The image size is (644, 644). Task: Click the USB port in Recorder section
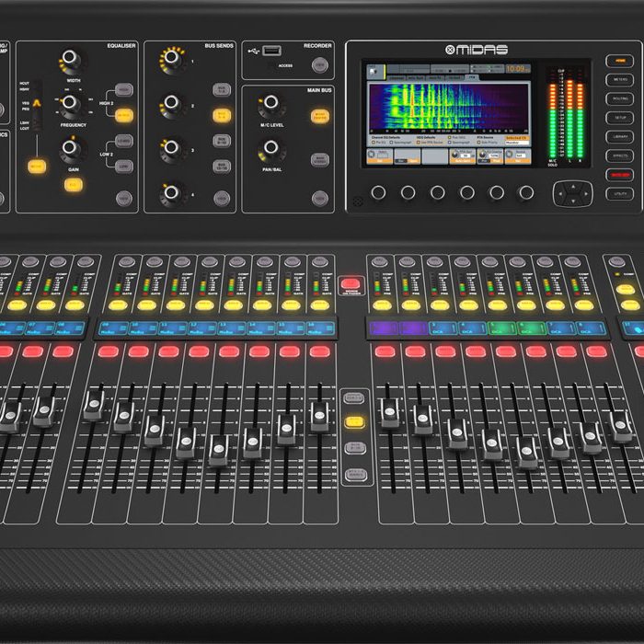click(x=271, y=51)
